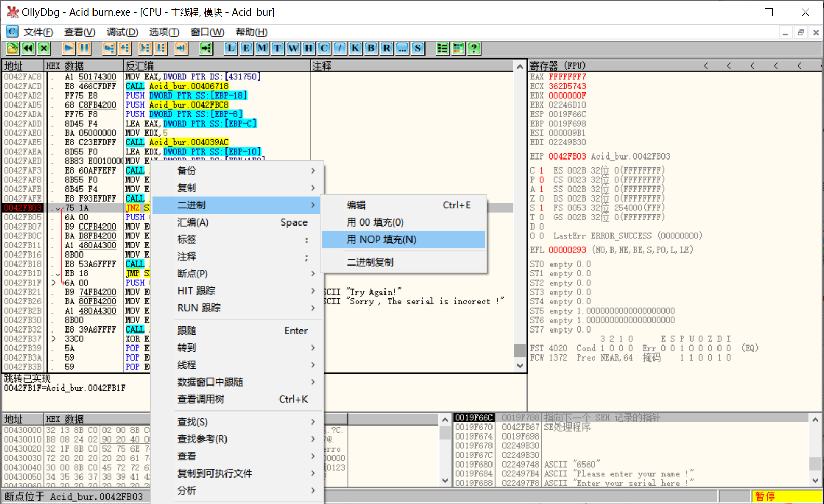
Task: Click the Step over toolbar icon
Action: [x=125, y=48]
